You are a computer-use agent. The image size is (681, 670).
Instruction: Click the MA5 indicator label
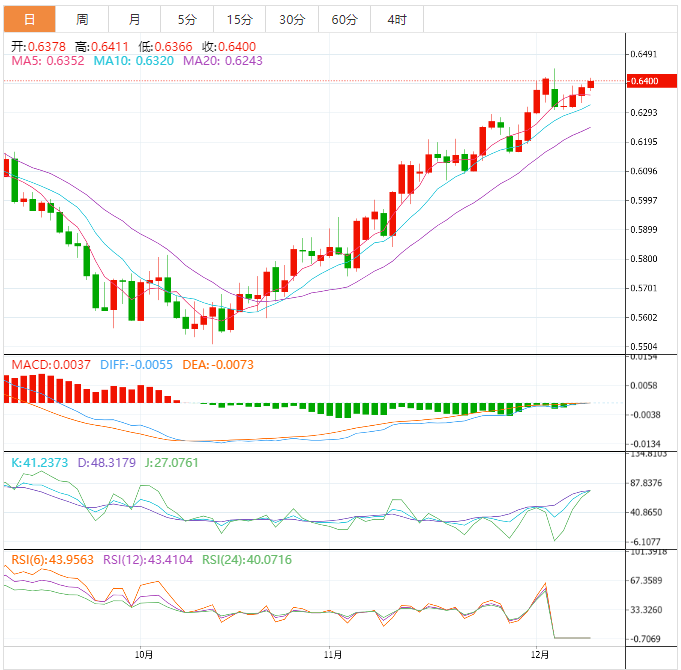click(x=47, y=61)
